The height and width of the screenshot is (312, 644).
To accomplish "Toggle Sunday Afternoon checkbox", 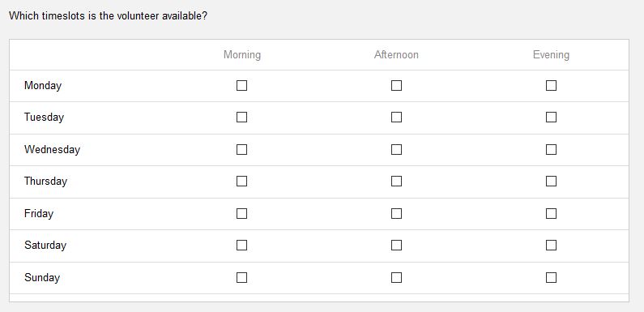I will [x=396, y=277].
